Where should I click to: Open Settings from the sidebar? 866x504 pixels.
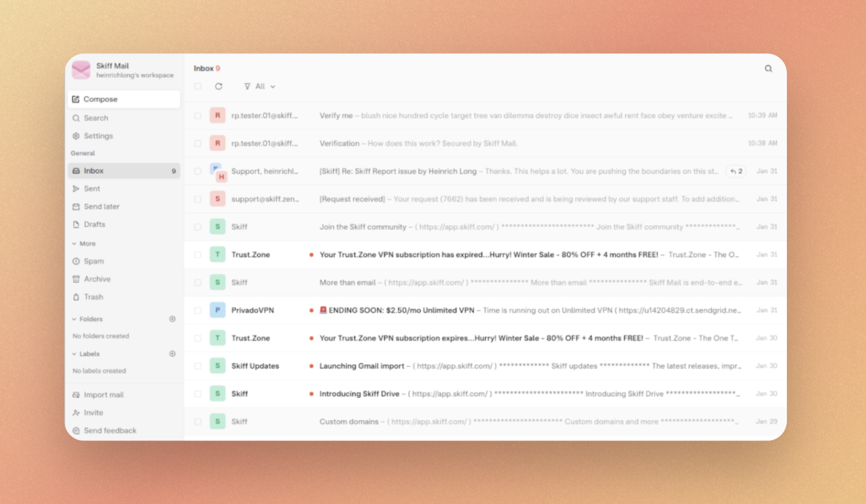(98, 135)
